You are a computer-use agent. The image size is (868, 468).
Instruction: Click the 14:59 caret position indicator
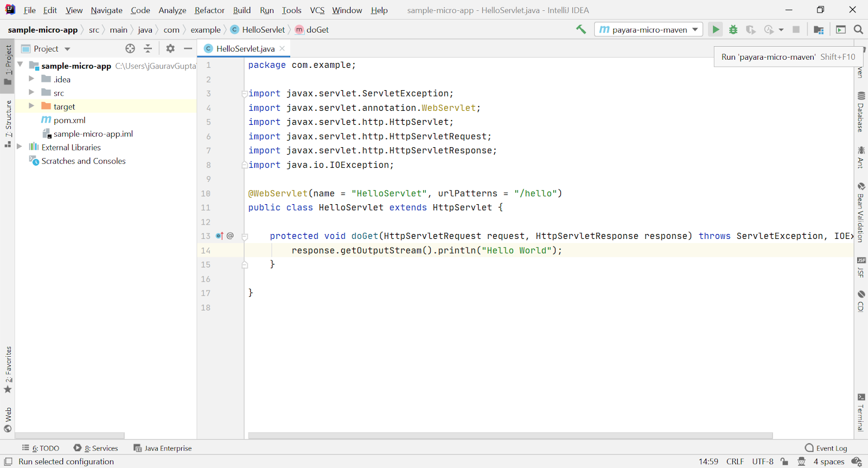pyautogui.click(x=708, y=461)
